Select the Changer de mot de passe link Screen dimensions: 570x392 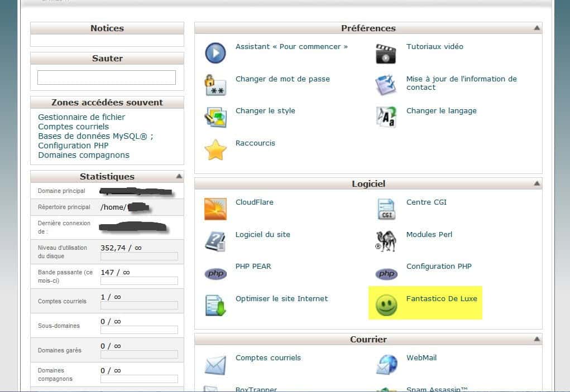[283, 79]
